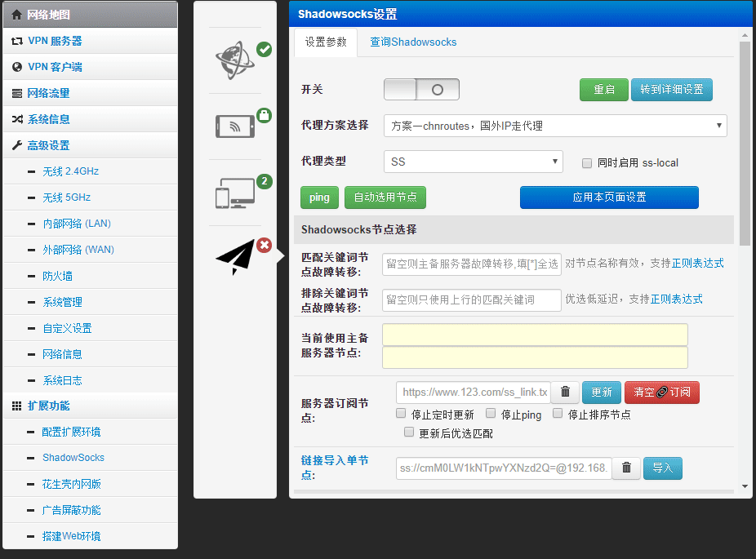
Task: Click the red X badge on the paper plane
Action: point(265,246)
